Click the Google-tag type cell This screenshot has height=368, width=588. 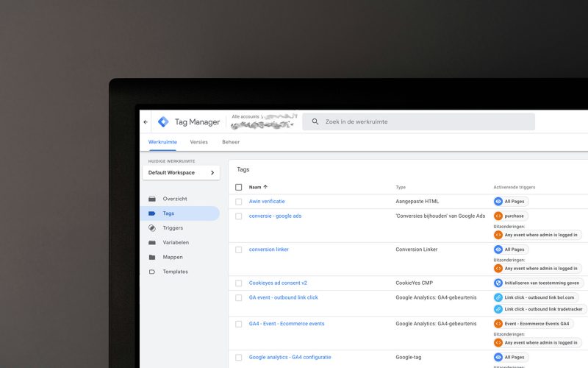pyautogui.click(x=409, y=357)
